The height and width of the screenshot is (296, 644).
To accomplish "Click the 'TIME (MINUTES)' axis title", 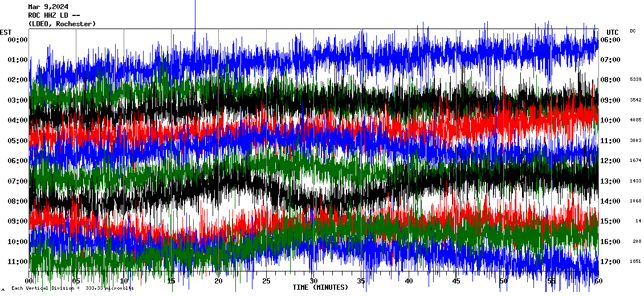I will [320, 287].
